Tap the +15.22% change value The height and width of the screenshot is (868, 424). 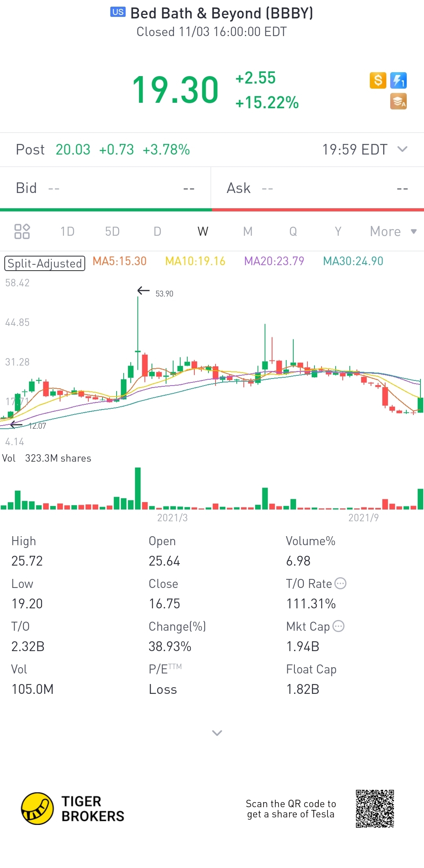[x=267, y=103]
